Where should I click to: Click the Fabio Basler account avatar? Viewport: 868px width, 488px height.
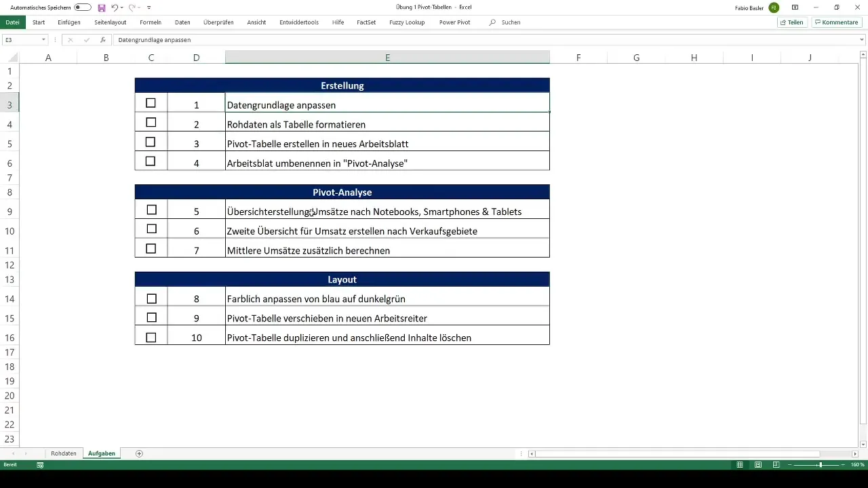coord(774,7)
